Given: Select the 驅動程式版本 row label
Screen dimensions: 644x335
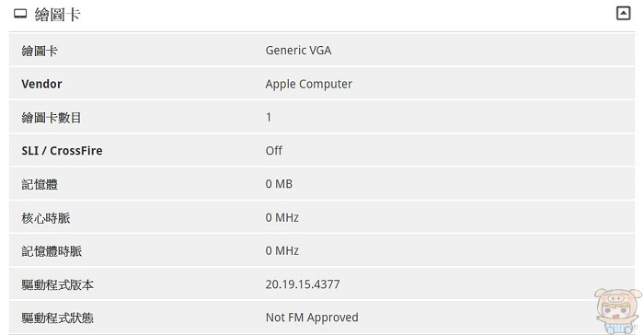Looking at the screenshot, I should pyautogui.click(x=57, y=284).
